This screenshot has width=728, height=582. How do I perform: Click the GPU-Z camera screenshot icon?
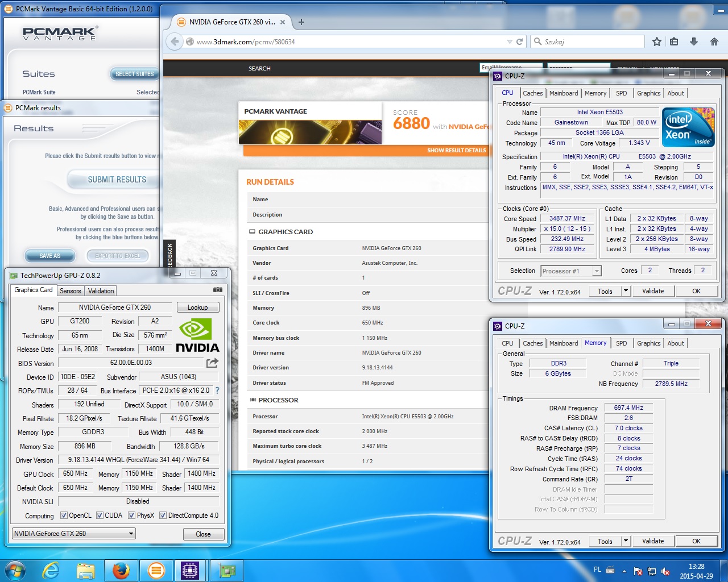click(x=217, y=290)
